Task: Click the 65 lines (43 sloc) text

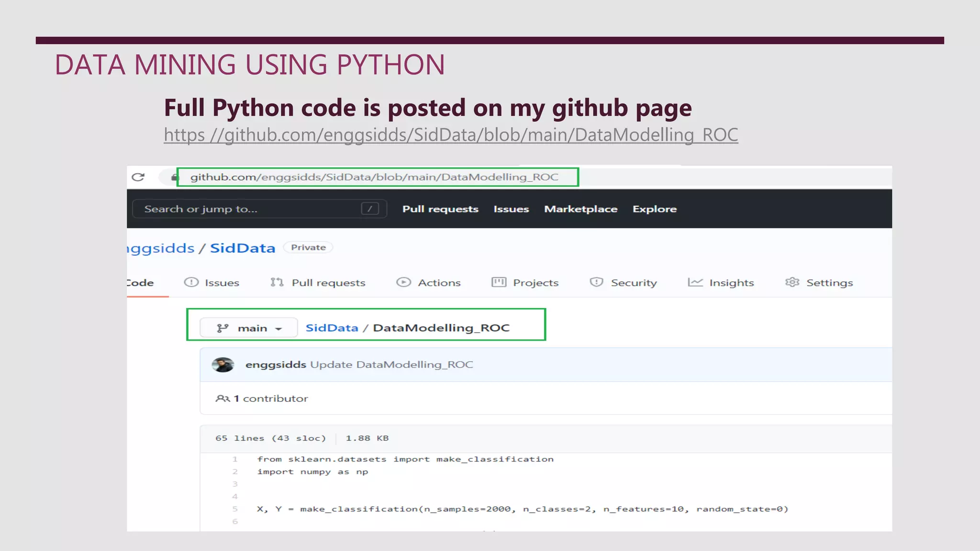Action: (x=271, y=438)
